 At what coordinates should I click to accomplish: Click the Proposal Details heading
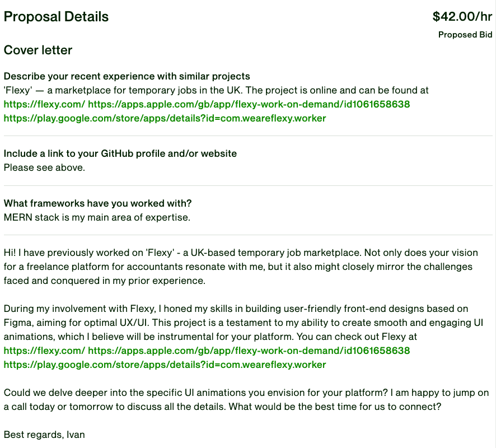tap(56, 17)
